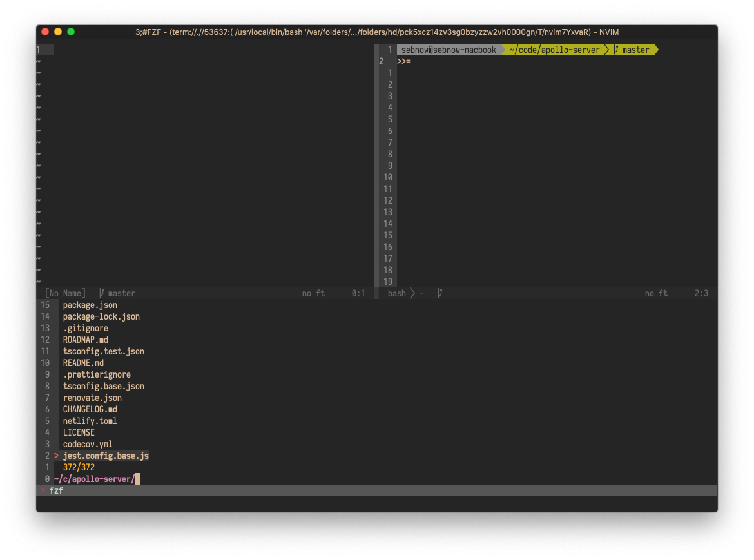This screenshot has width=754, height=560.
Task: Pick .gitignore from file list
Action: pyautogui.click(x=86, y=328)
